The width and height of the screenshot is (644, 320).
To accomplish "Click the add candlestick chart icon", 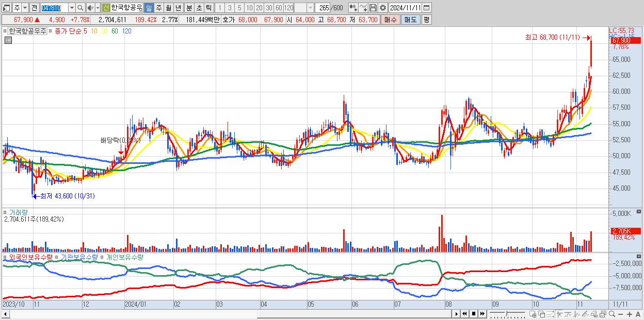I will pyautogui.click(x=353, y=8).
